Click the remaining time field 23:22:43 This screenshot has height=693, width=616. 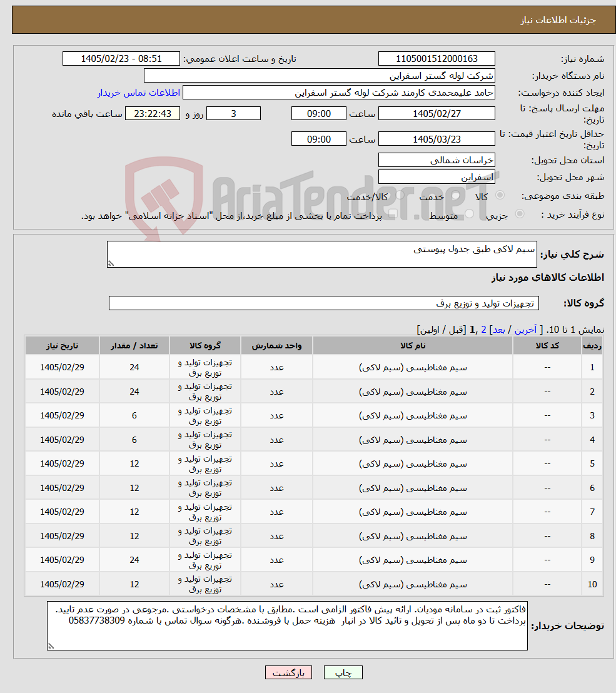click(153, 114)
